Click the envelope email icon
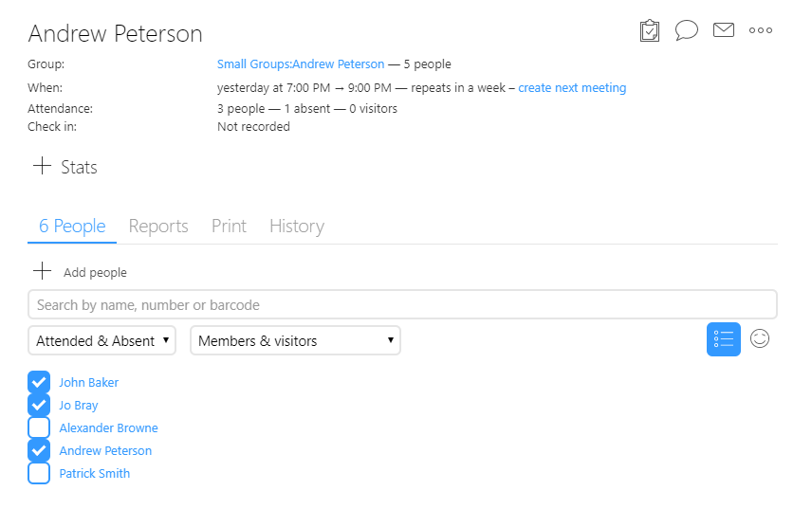 (724, 30)
